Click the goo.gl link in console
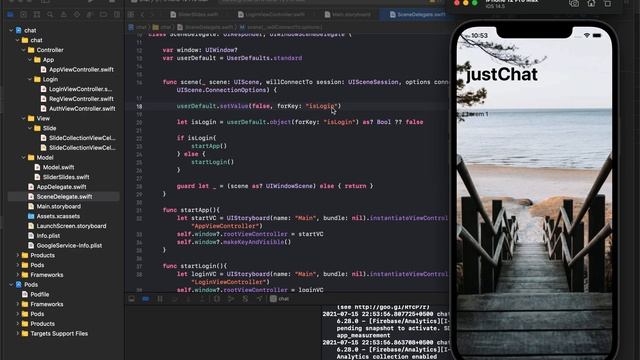This screenshot has width=640, height=360. coord(392,307)
